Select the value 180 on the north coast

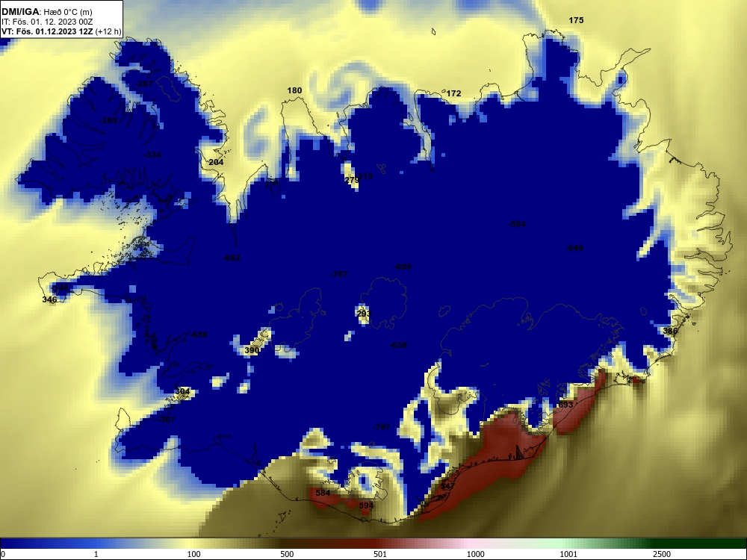(294, 90)
